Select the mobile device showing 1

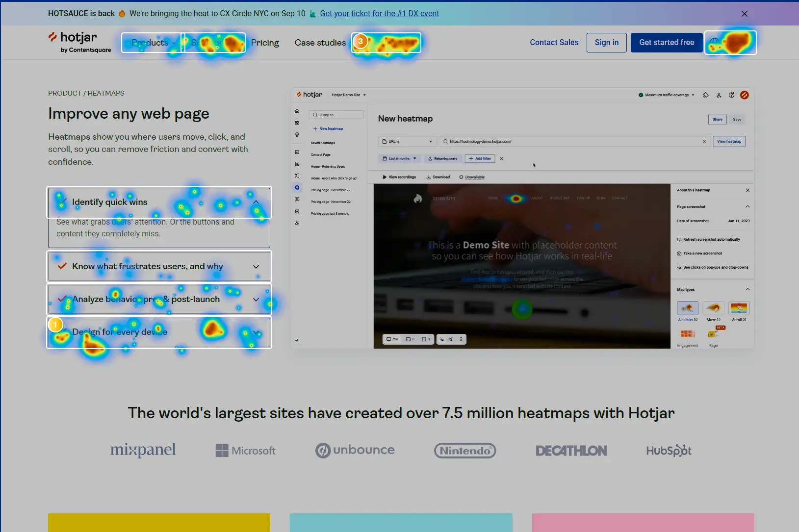point(426,339)
